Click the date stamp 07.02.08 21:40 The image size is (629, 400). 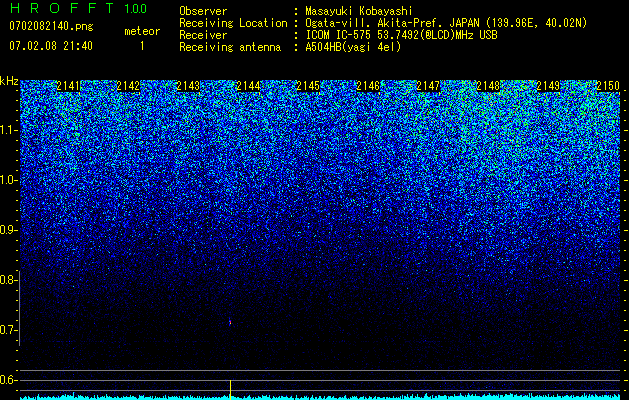pyautogui.click(x=51, y=46)
